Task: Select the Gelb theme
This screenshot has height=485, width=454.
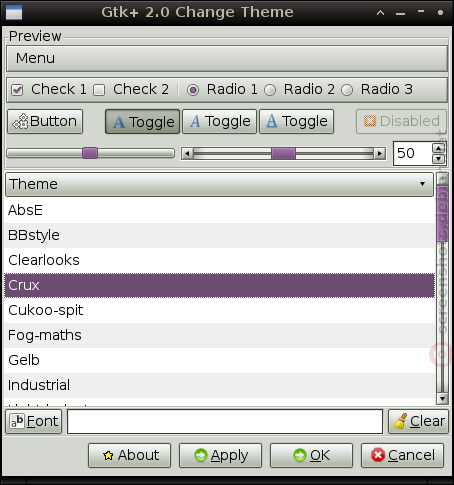Action: (x=219, y=360)
